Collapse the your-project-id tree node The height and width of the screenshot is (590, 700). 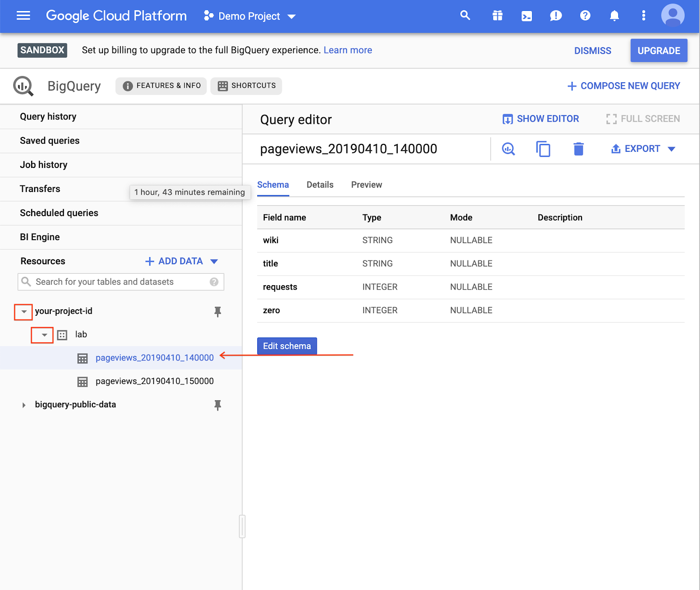coord(24,312)
